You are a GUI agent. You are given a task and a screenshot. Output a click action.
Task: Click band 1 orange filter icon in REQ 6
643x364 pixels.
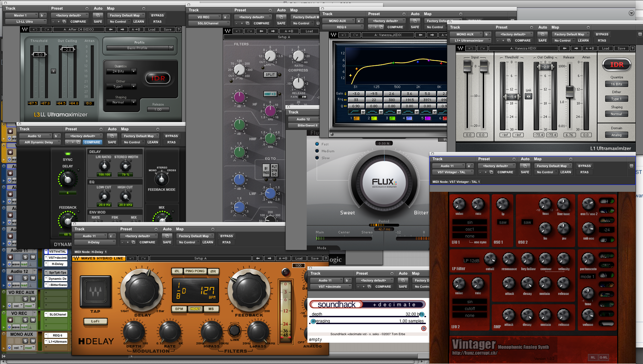tap(357, 118)
